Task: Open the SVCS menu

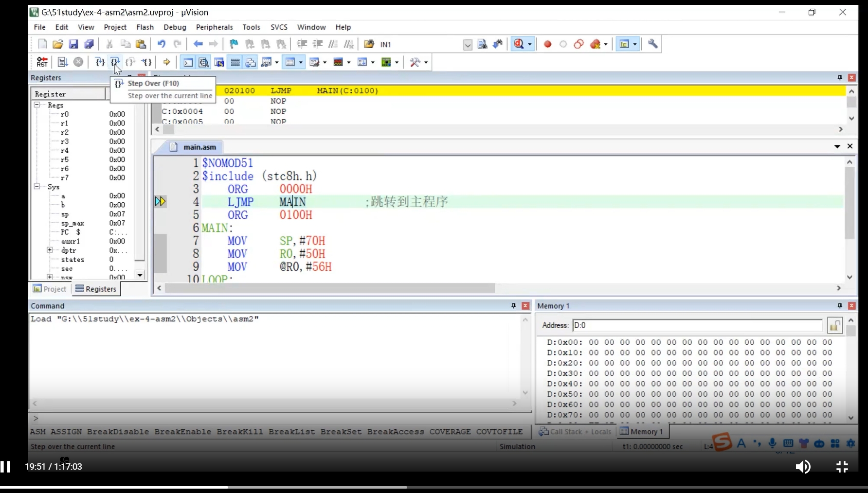Action: [x=279, y=27]
